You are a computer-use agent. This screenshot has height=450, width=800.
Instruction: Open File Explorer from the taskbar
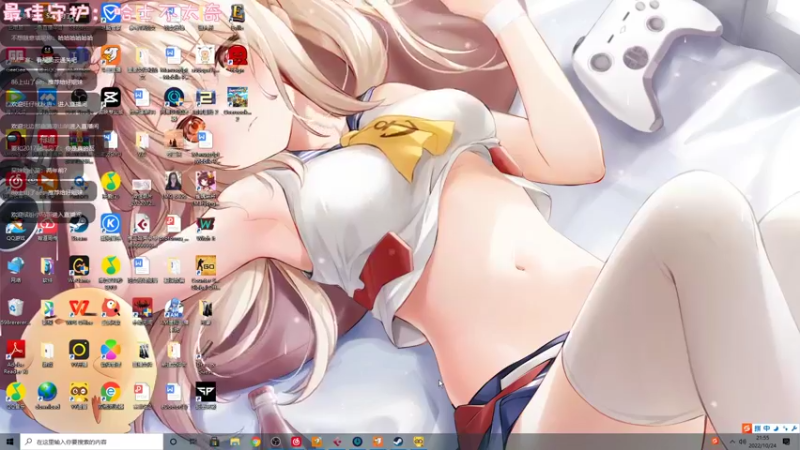click(235, 441)
